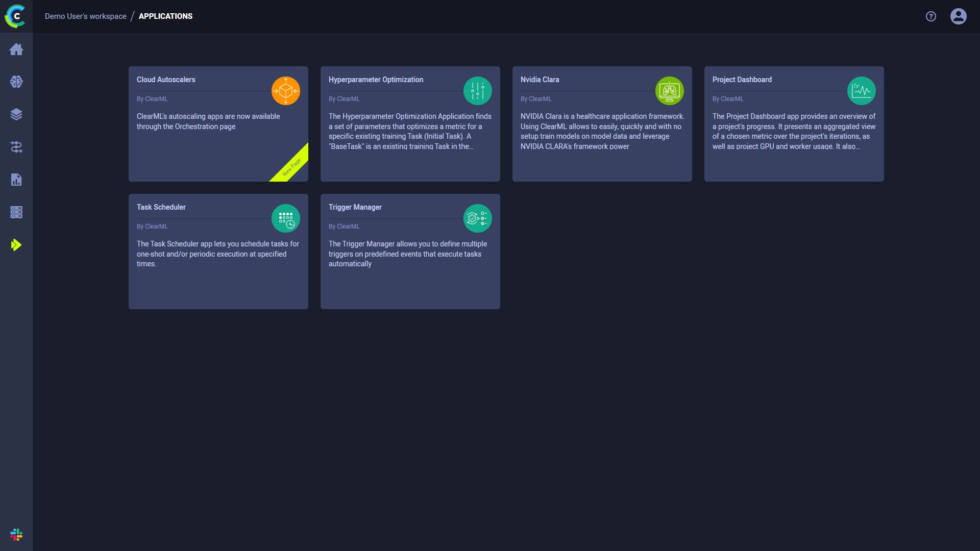The width and height of the screenshot is (980, 551).
Task: Click the help question mark icon
Action: point(931,15)
